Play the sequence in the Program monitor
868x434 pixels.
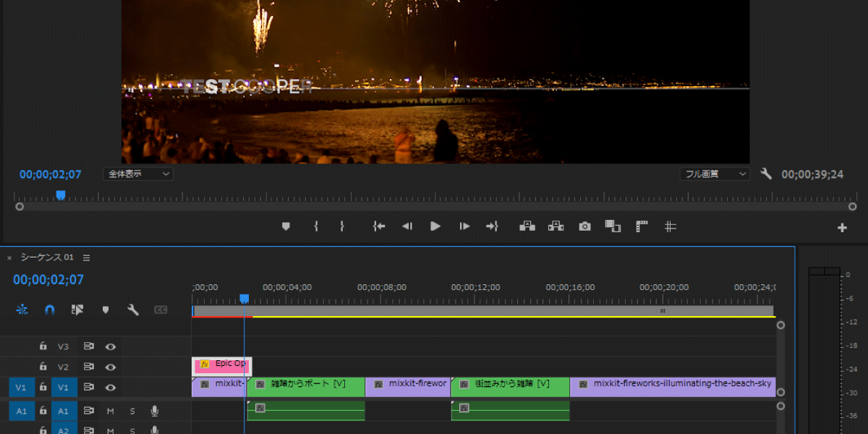coord(435,226)
